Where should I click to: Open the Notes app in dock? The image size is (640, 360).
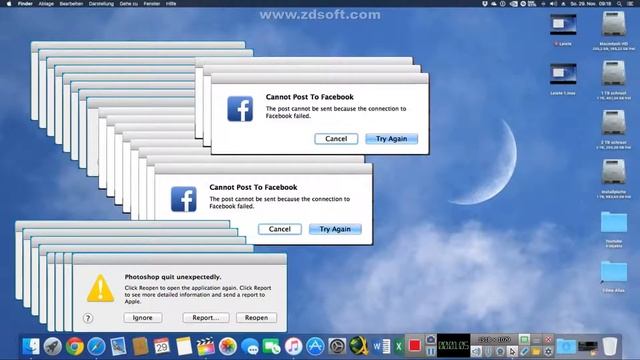(184, 346)
